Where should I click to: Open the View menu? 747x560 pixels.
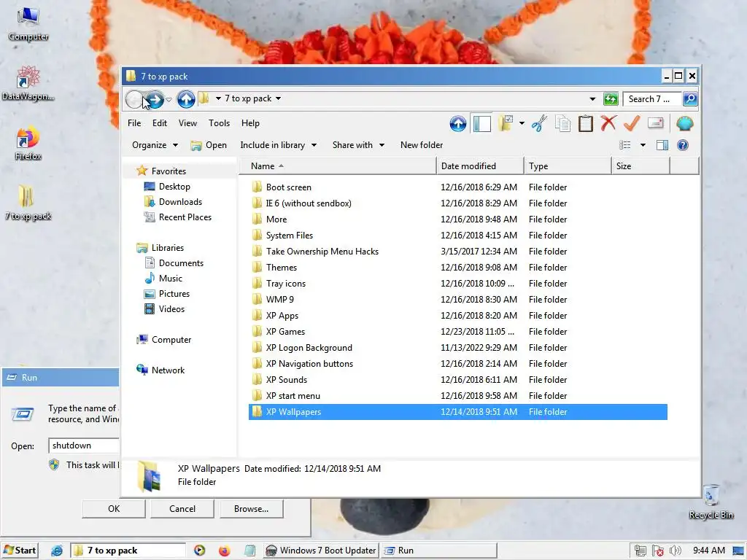[x=187, y=122]
